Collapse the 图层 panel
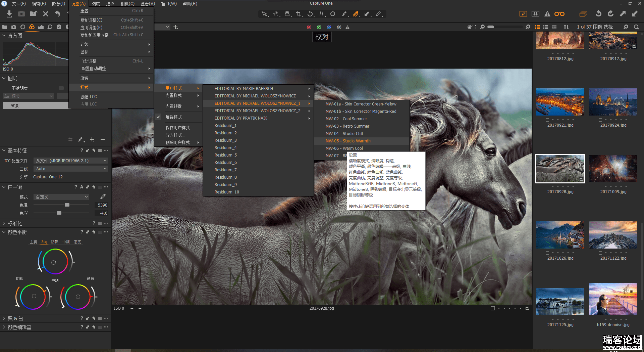Image resolution: width=644 pixels, height=352 pixels. pos(4,78)
